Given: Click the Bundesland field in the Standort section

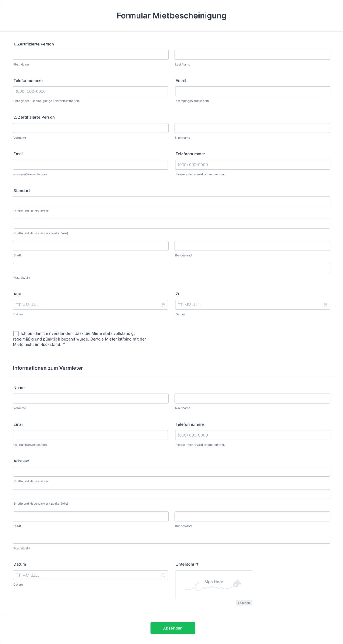Looking at the screenshot, I should [x=252, y=246].
